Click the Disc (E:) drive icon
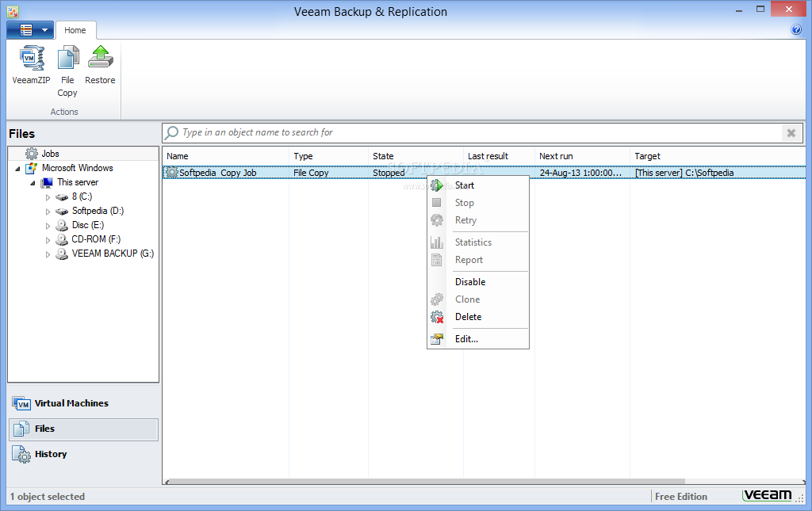Screen dimensions: 812x511 62,225
